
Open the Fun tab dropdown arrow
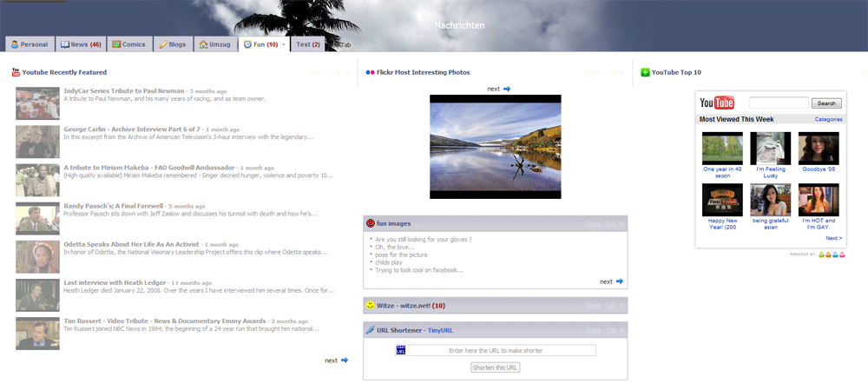[284, 45]
